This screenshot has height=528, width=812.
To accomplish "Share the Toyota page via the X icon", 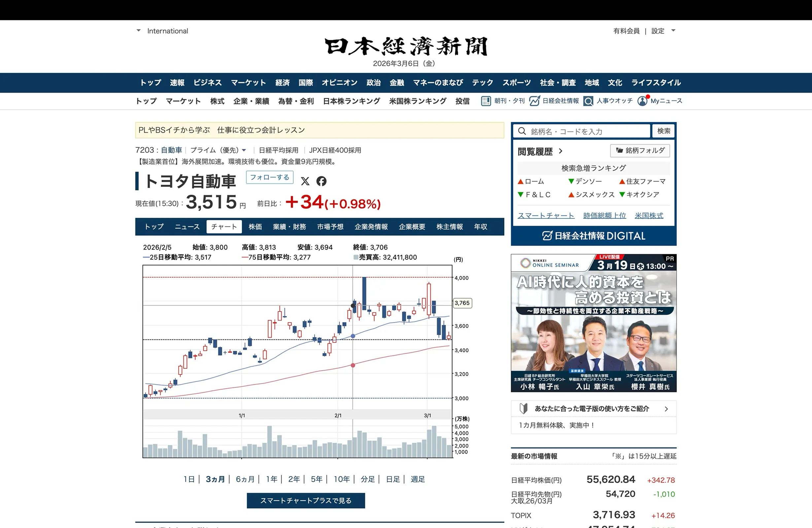I will point(305,182).
